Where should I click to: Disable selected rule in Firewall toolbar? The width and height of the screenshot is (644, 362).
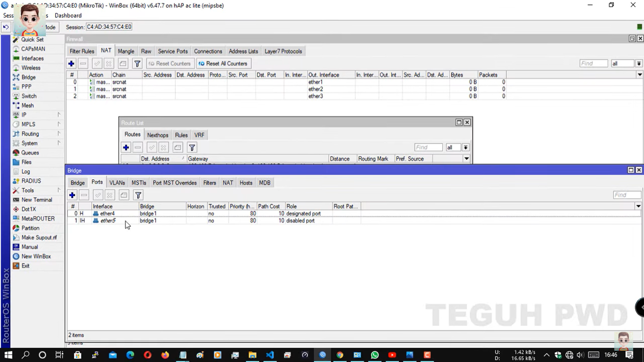coord(109,64)
